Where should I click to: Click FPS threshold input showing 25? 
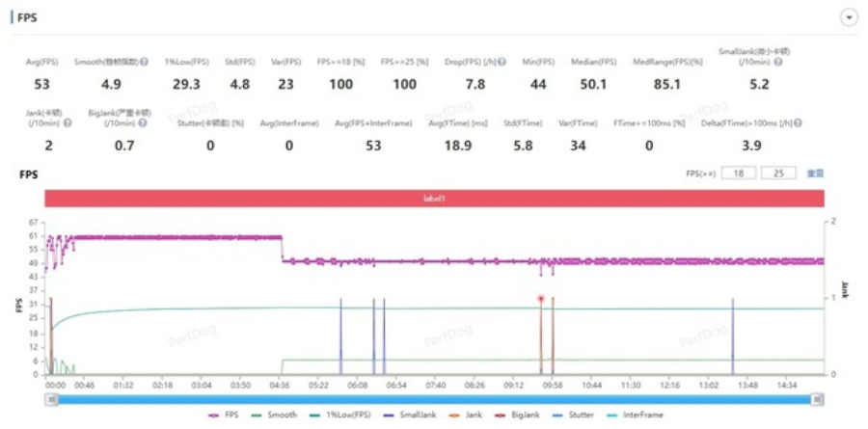(778, 174)
